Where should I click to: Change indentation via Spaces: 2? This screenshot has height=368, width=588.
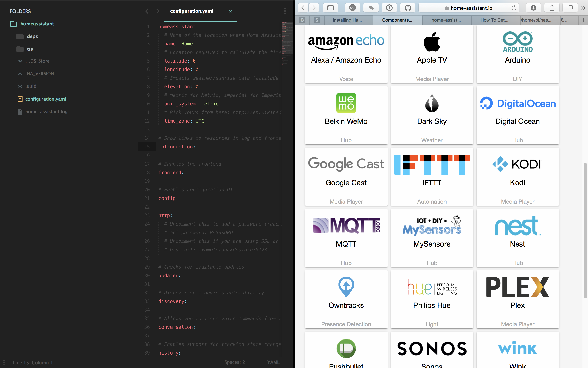tap(234, 362)
